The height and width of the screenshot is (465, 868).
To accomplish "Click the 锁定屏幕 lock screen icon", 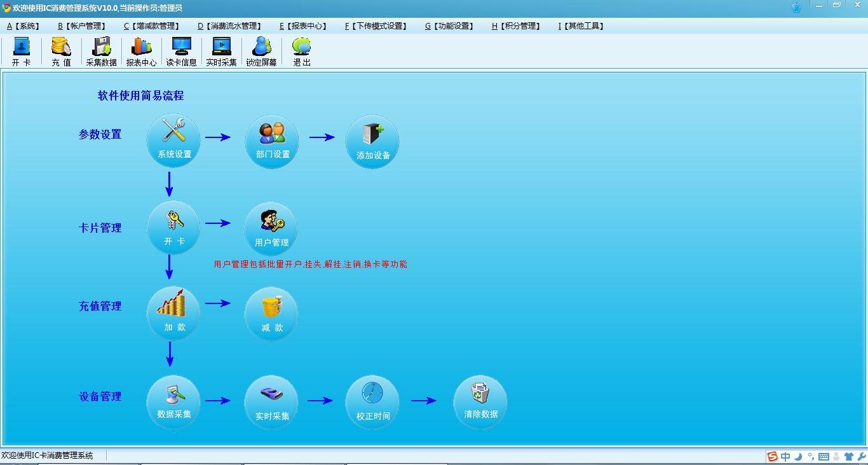I will (262, 52).
